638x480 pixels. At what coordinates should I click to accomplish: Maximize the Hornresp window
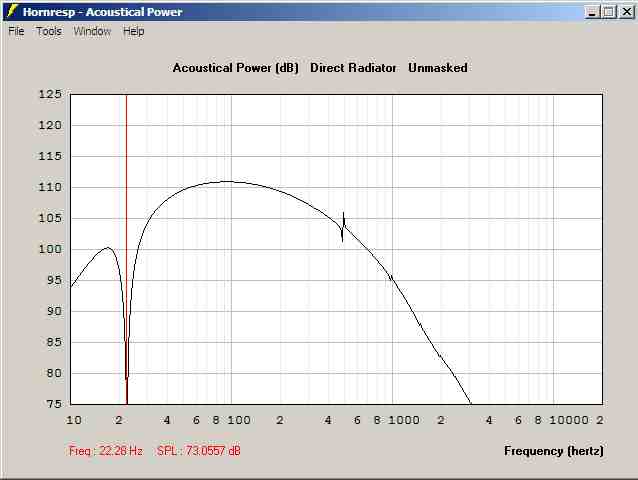coord(609,12)
